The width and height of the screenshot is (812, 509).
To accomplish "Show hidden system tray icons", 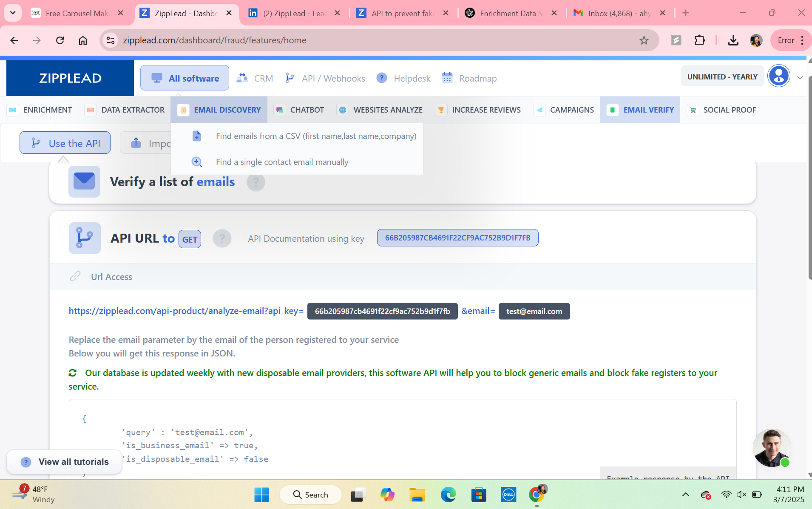I will pos(685,495).
